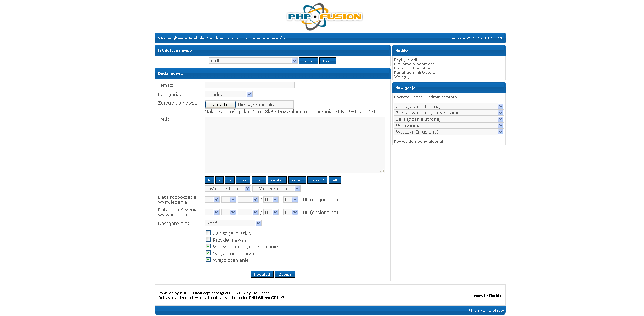Viewport: 644px width, 316px height.
Task: Click the Podgląd button
Action: [x=262, y=274]
